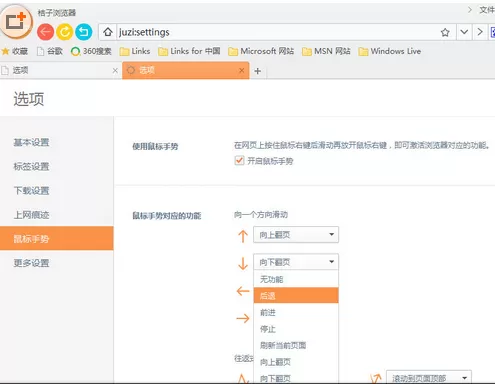Open the 滚动到页面顶部 dropdown
This screenshot has height=384, width=495.
coord(429,377)
